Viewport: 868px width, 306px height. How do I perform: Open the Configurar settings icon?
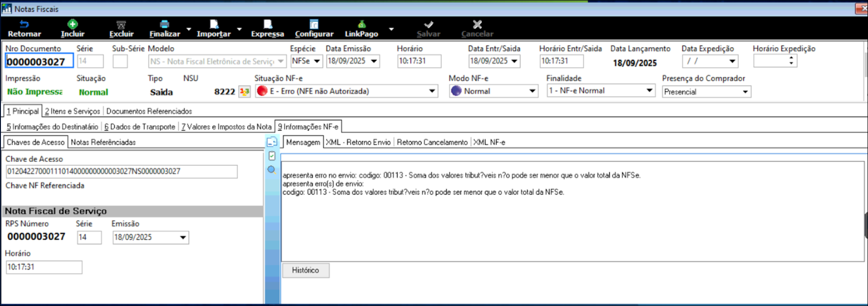tap(314, 24)
